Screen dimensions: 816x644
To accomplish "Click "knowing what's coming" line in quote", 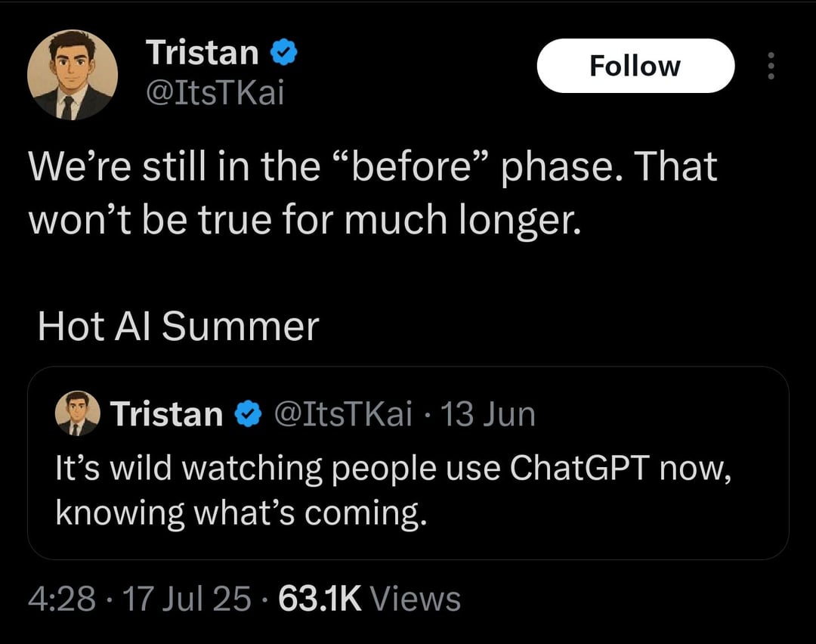I will pyautogui.click(x=242, y=513).
